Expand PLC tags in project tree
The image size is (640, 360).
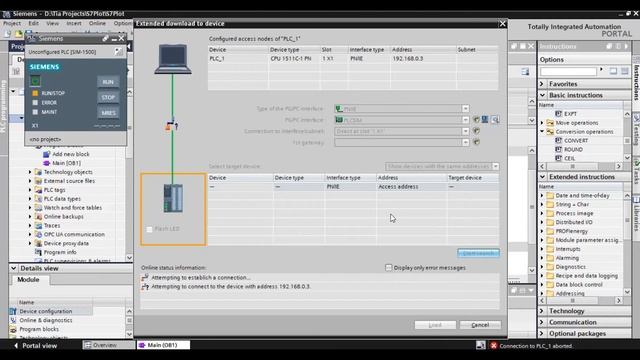point(30,190)
